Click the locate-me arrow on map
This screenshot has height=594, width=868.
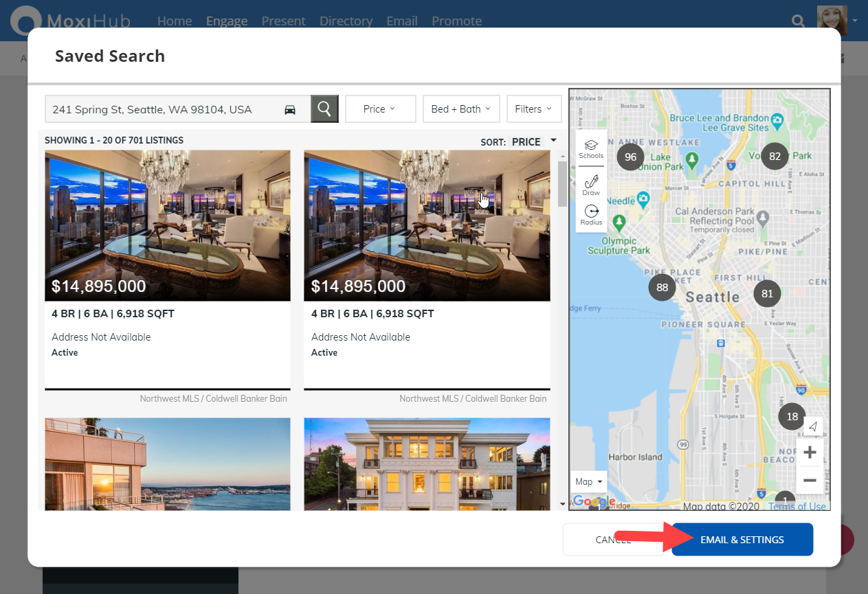point(813,426)
